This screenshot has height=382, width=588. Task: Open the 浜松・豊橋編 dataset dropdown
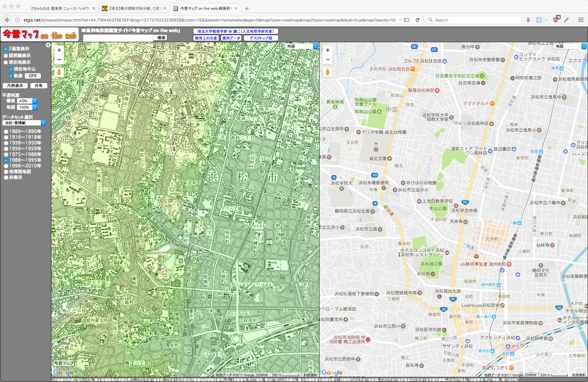click(24, 123)
